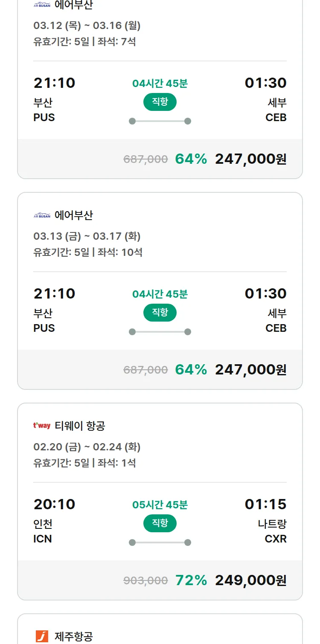Click the 직항 badge on the 03.12 flight
Viewport: 320px width, 644px height.
(x=160, y=102)
